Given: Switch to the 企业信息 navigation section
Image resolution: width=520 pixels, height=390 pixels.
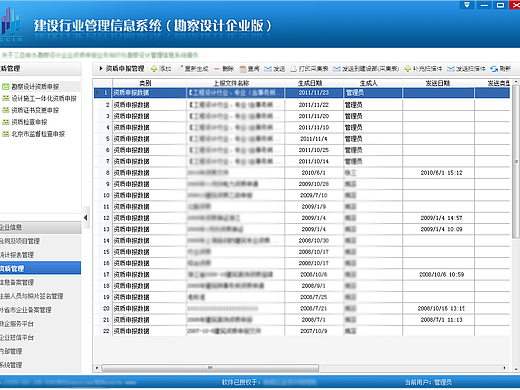Looking at the screenshot, I should point(40,227).
